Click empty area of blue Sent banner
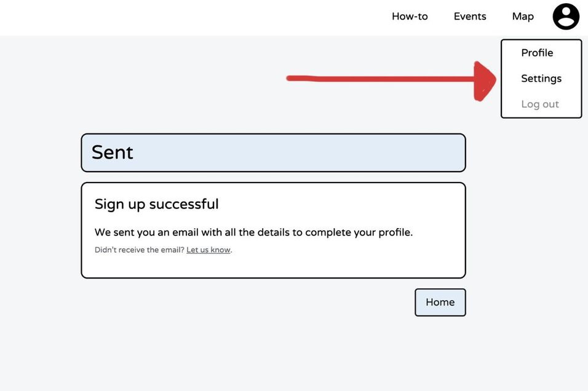The width and height of the screenshot is (588, 391). tap(300, 152)
